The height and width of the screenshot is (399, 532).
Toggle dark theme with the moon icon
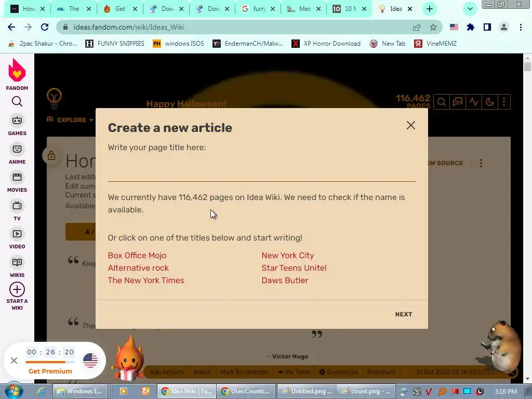490,102
